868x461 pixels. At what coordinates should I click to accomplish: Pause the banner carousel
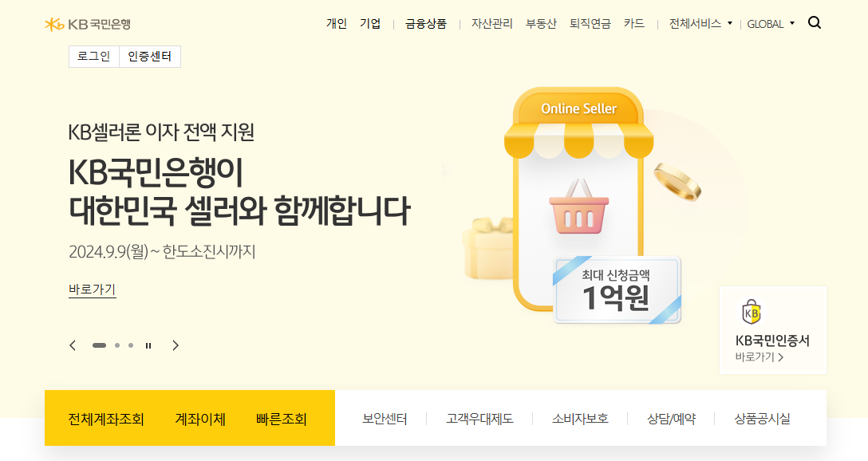148,345
